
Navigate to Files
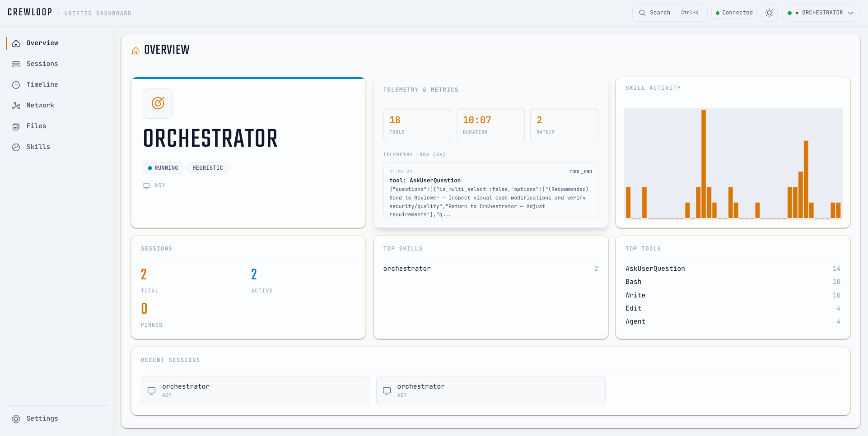(56, 126)
